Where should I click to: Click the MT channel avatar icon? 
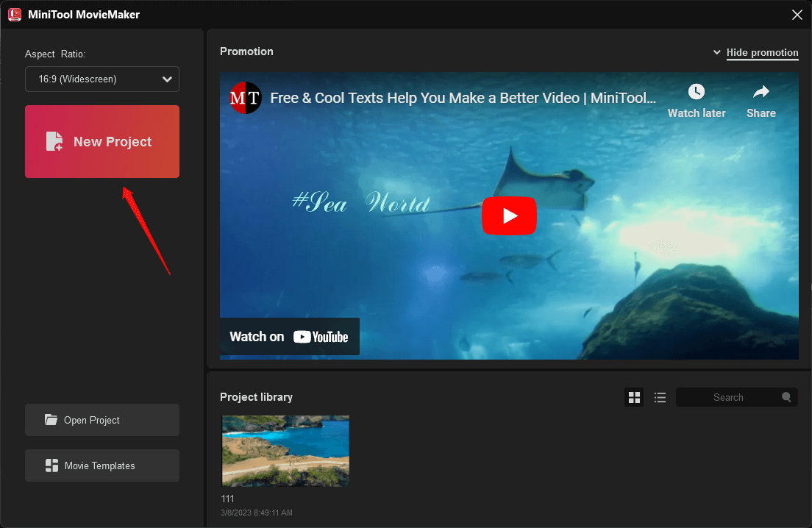click(245, 98)
